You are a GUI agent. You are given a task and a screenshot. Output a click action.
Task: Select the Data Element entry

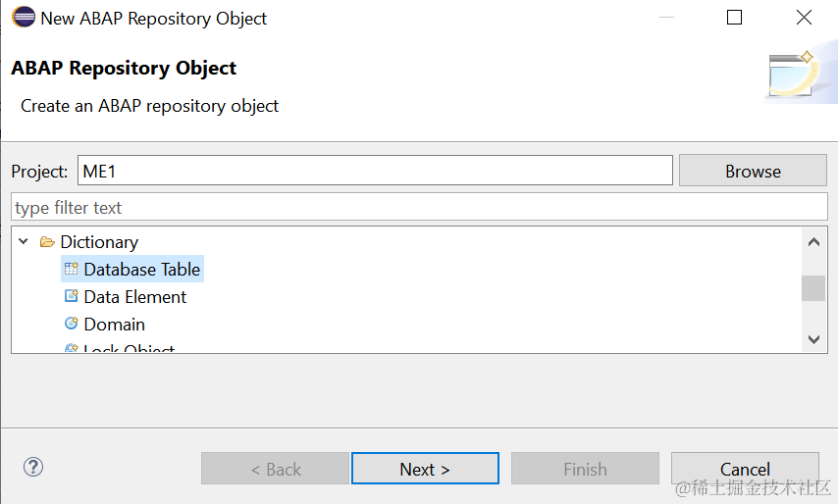pyautogui.click(x=134, y=296)
